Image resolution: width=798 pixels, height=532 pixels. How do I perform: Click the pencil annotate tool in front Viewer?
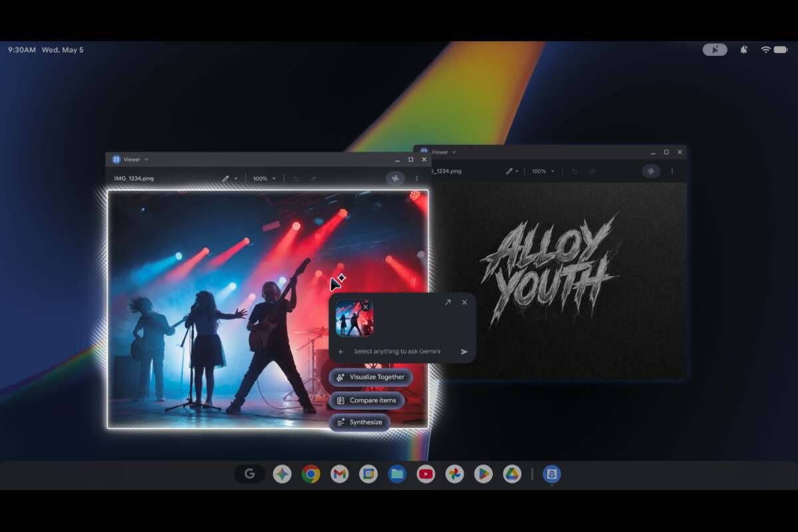click(225, 179)
